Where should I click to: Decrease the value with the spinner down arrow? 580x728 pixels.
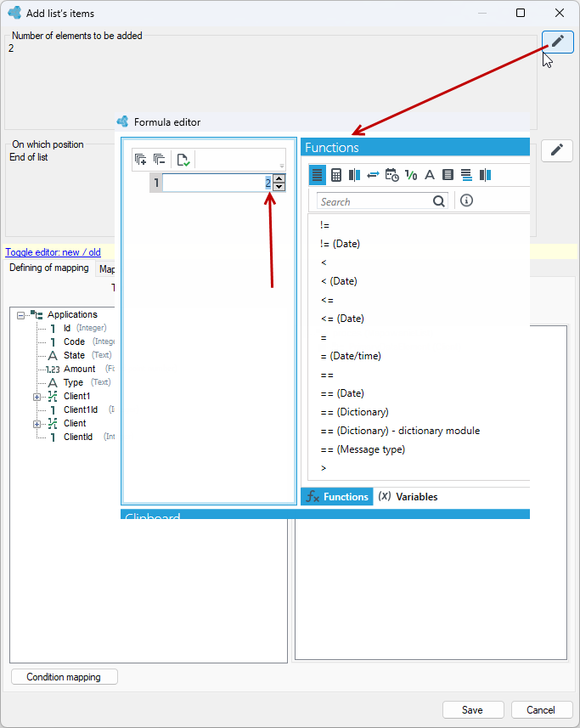[x=279, y=187]
